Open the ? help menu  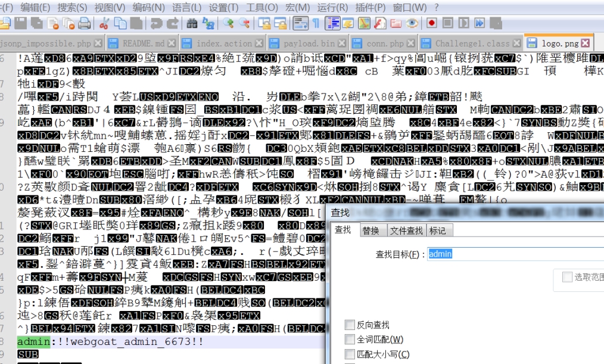click(x=436, y=7)
